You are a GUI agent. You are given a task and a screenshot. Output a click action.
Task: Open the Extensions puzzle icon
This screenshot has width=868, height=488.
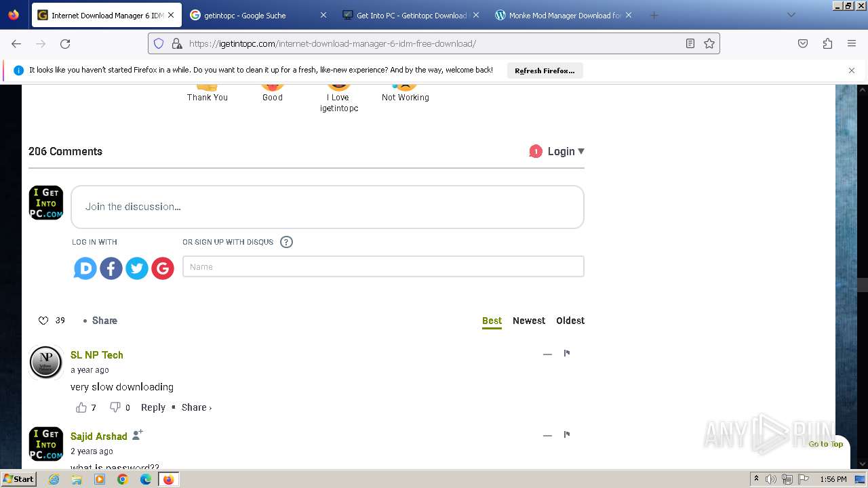pos(827,43)
